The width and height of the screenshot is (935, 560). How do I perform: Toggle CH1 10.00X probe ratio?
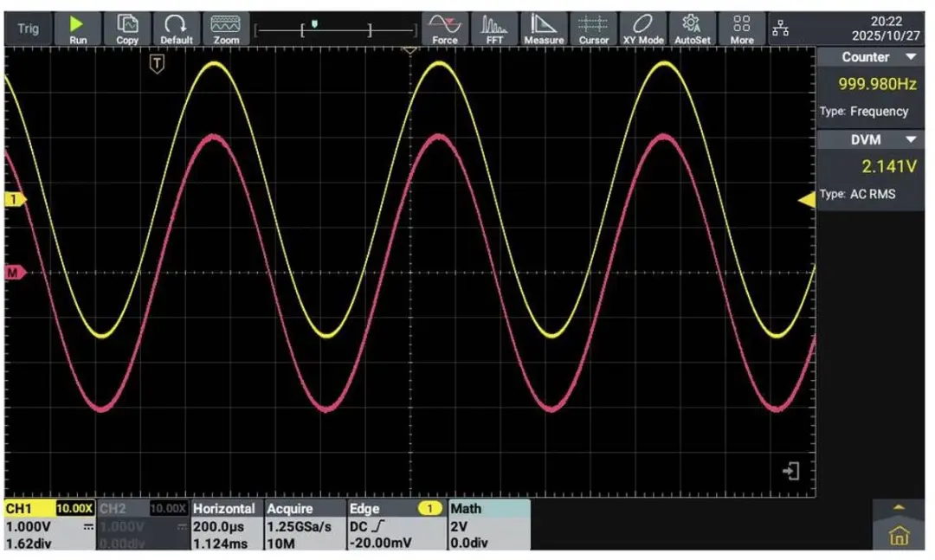click(x=74, y=509)
